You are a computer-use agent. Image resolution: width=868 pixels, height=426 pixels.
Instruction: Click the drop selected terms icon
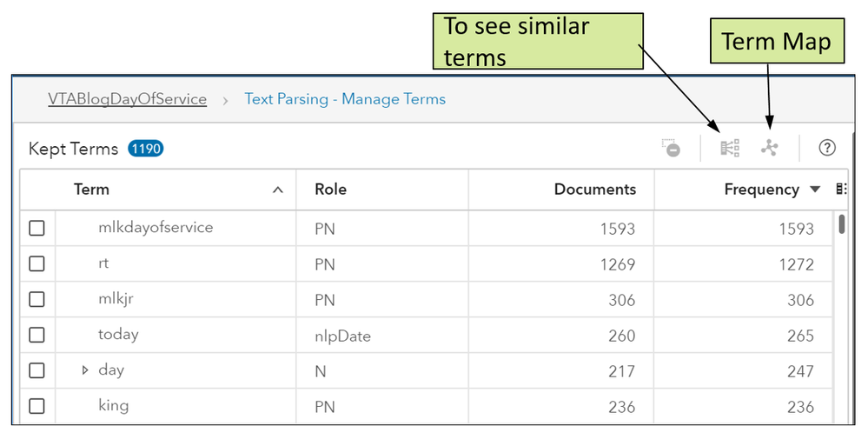point(671,148)
